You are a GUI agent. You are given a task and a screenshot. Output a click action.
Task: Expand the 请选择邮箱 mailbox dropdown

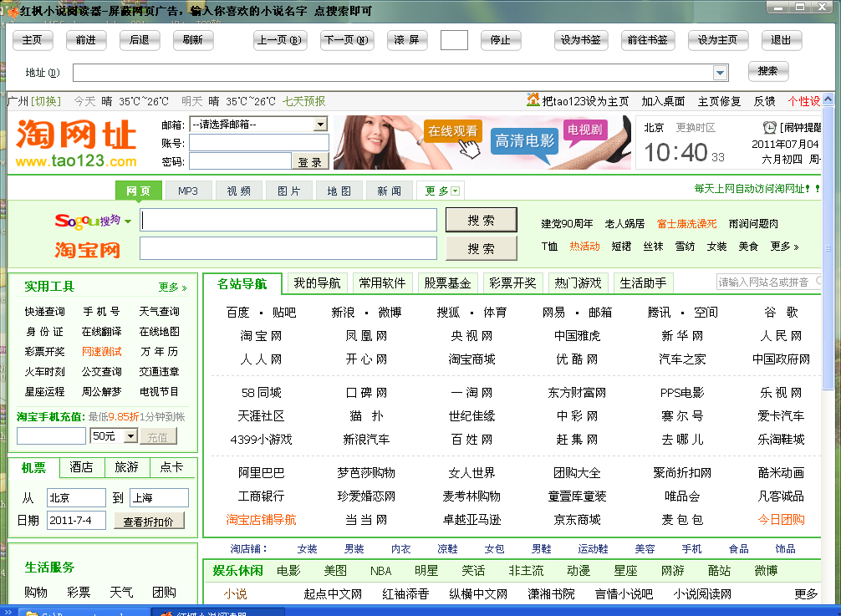(319, 125)
